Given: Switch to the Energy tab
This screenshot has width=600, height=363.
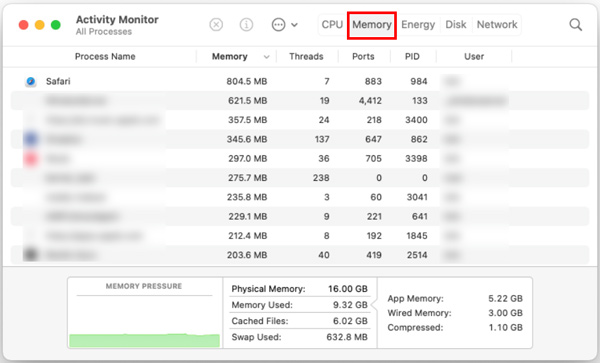Looking at the screenshot, I should [x=418, y=25].
